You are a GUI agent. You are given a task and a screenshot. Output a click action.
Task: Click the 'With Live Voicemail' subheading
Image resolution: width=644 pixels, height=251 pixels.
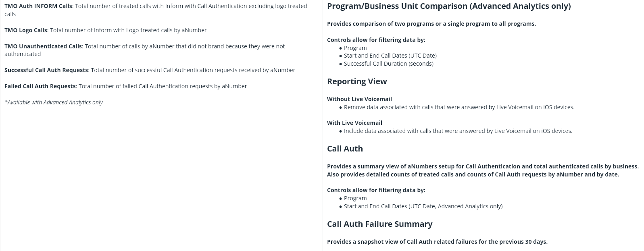[354, 123]
